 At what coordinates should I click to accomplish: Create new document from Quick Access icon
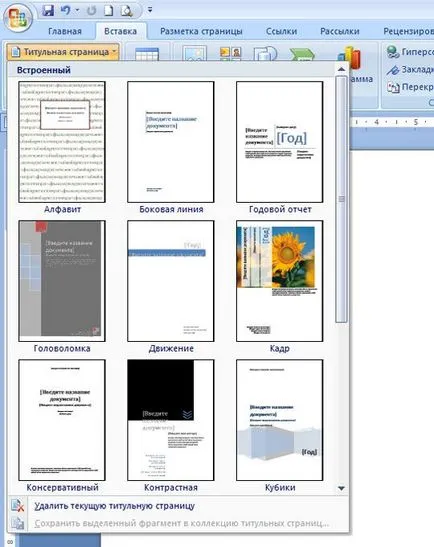tap(109, 10)
